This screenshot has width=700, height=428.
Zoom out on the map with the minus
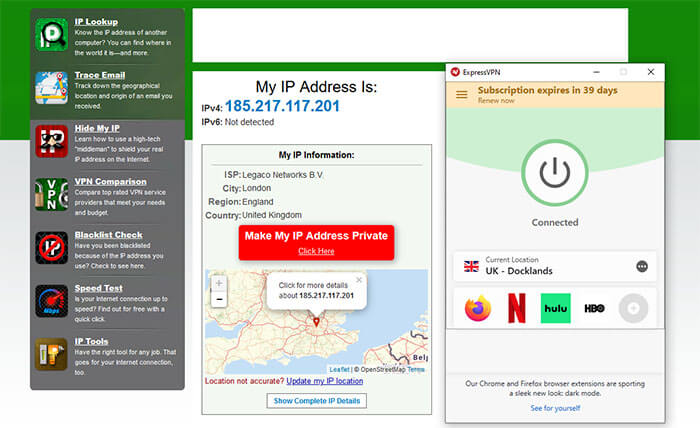219,299
